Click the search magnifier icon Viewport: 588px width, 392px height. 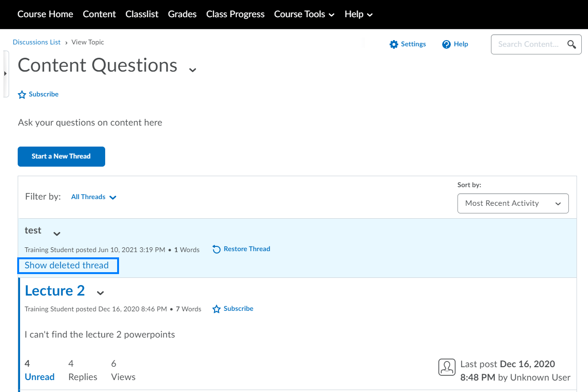point(572,44)
